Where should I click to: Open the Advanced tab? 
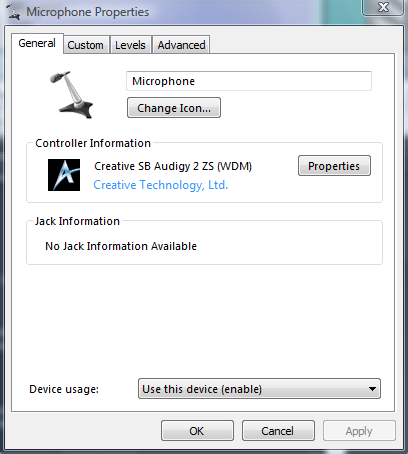coord(181,45)
